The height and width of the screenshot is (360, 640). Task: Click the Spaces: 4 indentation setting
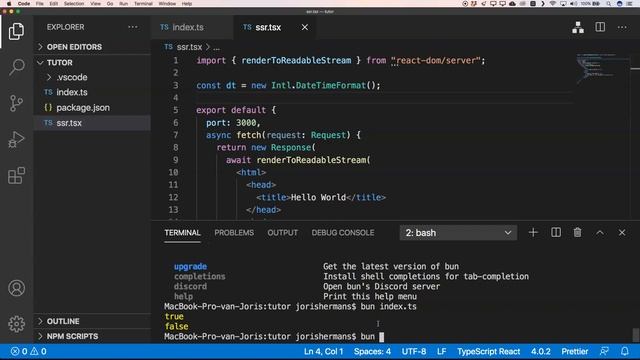coord(372,351)
